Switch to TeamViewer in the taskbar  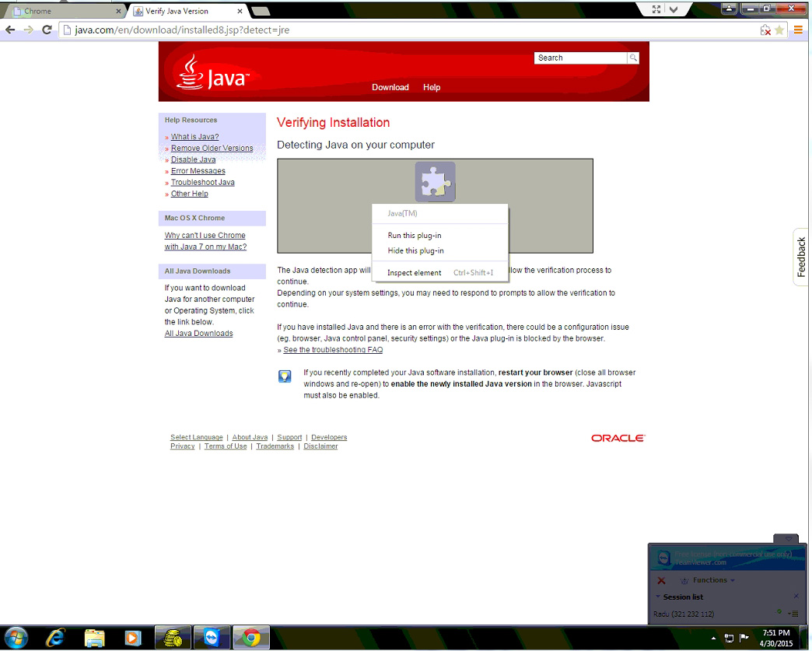pyautogui.click(x=212, y=638)
